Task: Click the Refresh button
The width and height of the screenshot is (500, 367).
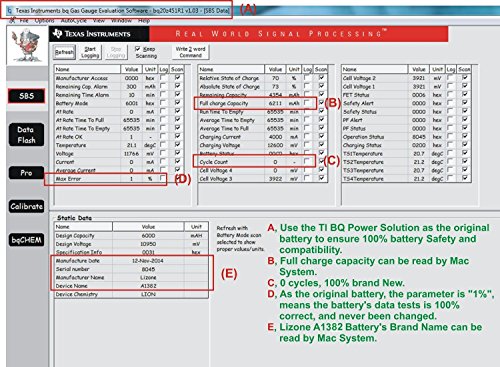Action: 64,52
